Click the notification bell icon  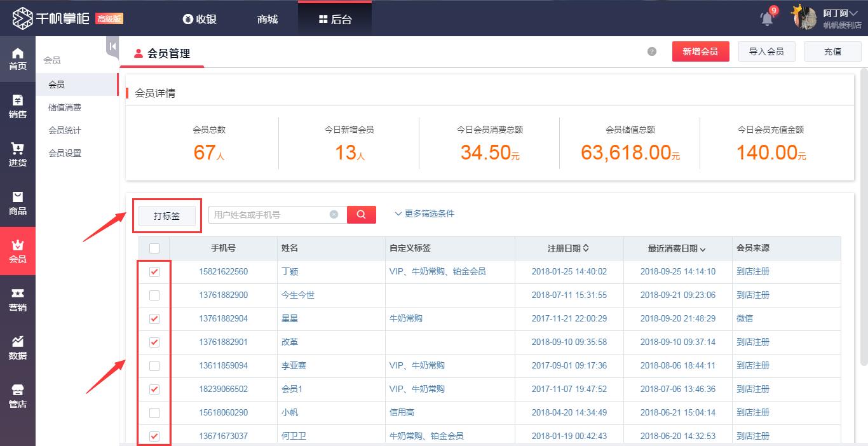click(x=768, y=18)
